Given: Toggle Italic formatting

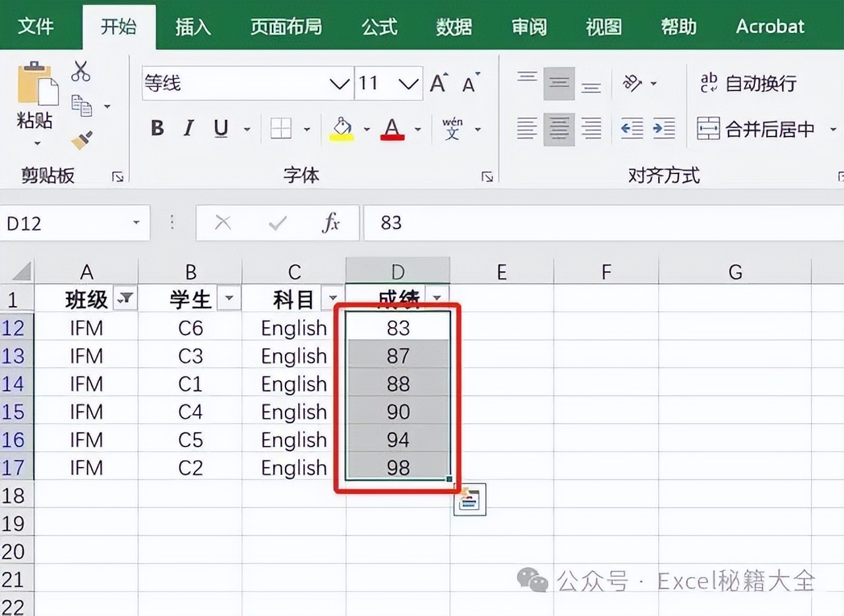Looking at the screenshot, I should [x=189, y=128].
